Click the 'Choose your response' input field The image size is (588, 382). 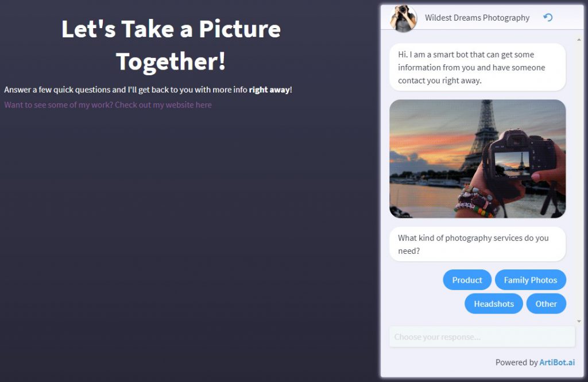482,337
